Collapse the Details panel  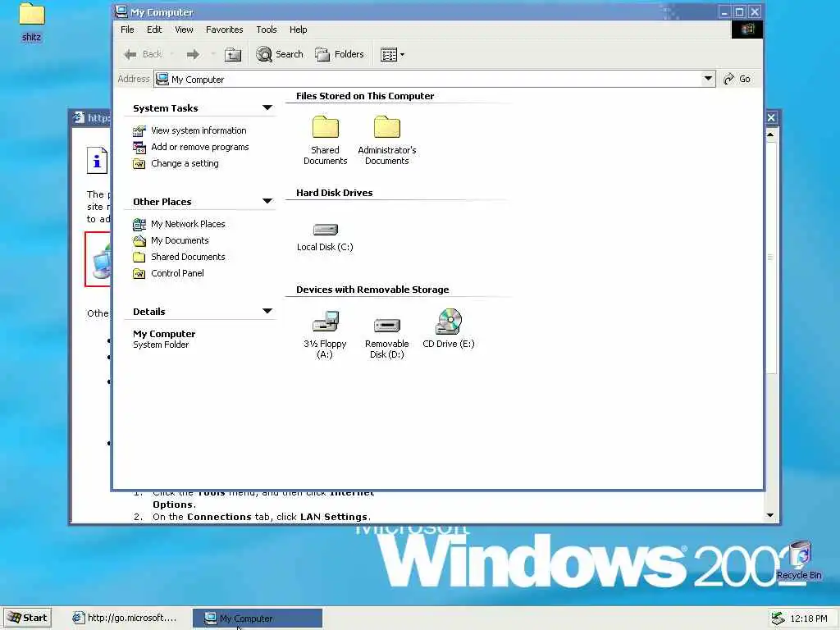click(x=267, y=311)
